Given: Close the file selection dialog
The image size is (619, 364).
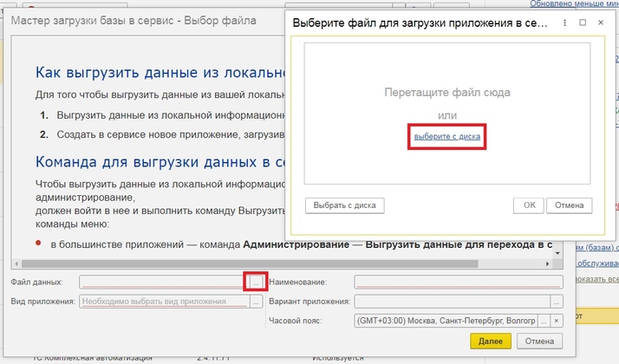Looking at the screenshot, I should pos(599,23).
